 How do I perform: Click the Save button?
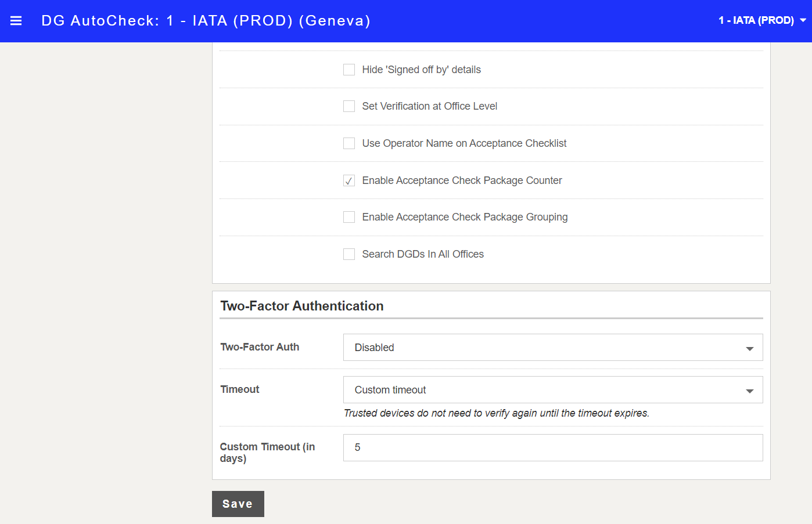pos(238,504)
